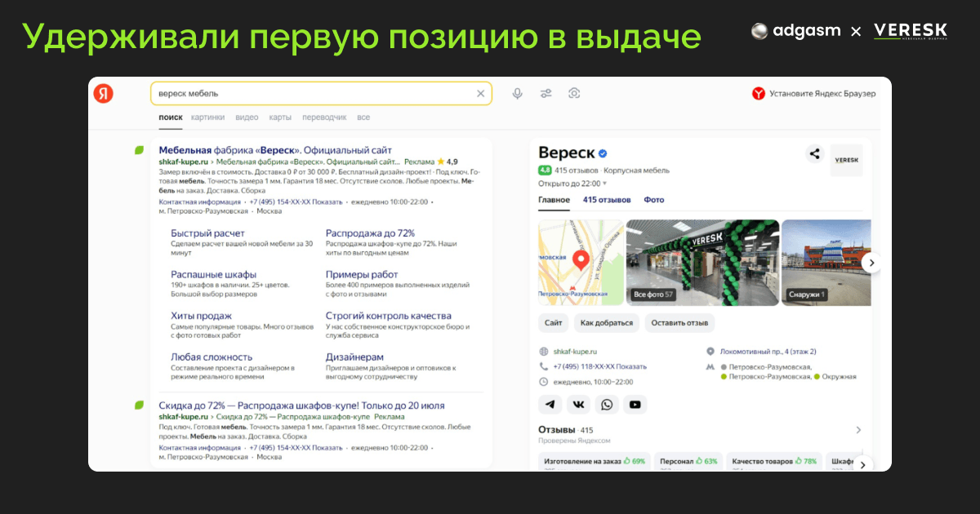The height and width of the screenshot is (514, 980).
Task: Share the Вереск company card
Action: click(814, 153)
